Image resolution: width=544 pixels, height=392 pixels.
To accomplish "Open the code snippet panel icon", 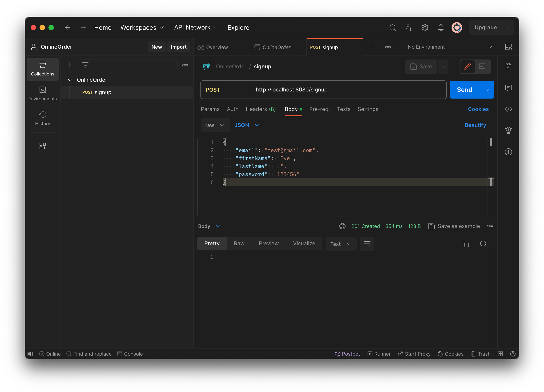I will click(x=508, y=109).
